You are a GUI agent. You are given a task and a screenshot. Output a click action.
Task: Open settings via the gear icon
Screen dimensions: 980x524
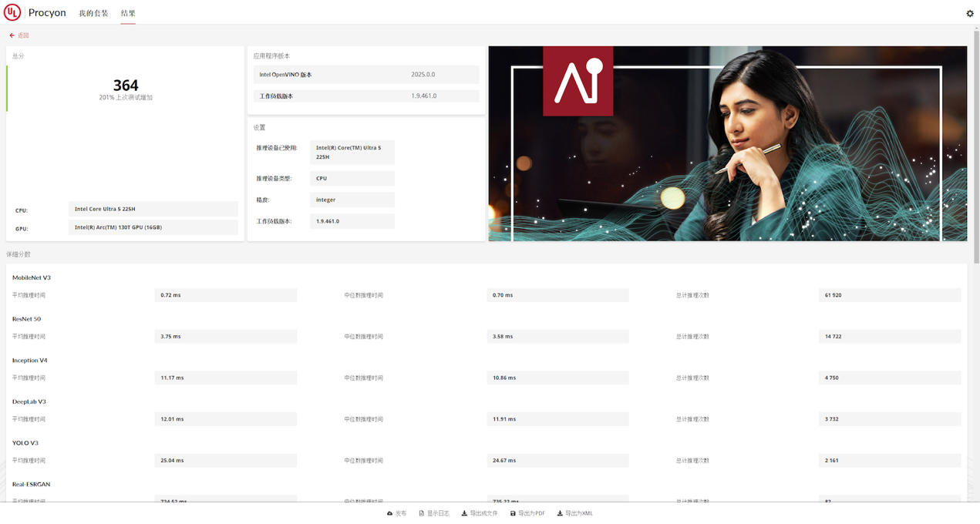tap(969, 13)
